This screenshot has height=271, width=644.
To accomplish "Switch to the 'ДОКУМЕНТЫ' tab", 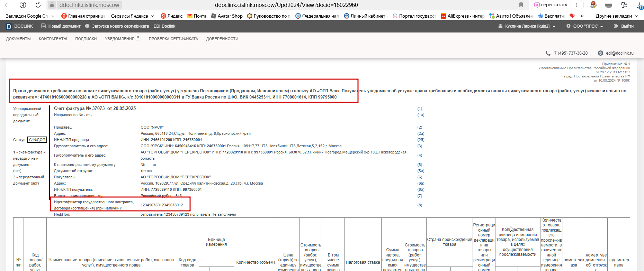I will click(18, 39).
